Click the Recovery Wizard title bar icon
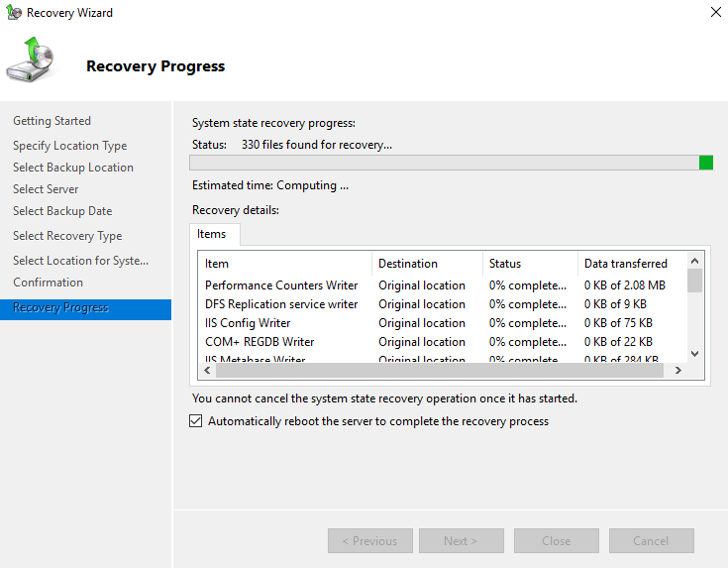728x568 pixels. click(13, 13)
